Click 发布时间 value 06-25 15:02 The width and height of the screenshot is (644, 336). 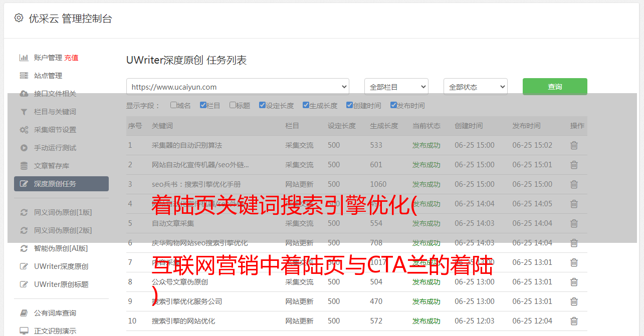[532, 145]
